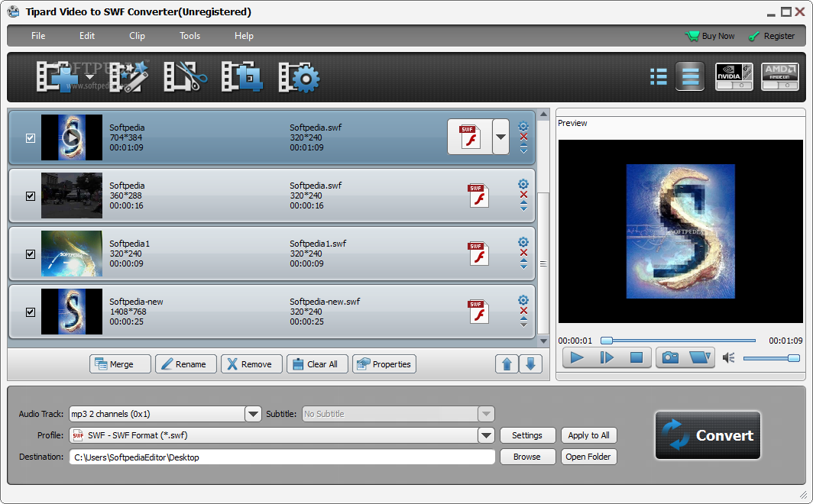This screenshot has width=813, height=504.
Task: Open settings gear for Softpedia 704*384 row
Action: (523, 126)
